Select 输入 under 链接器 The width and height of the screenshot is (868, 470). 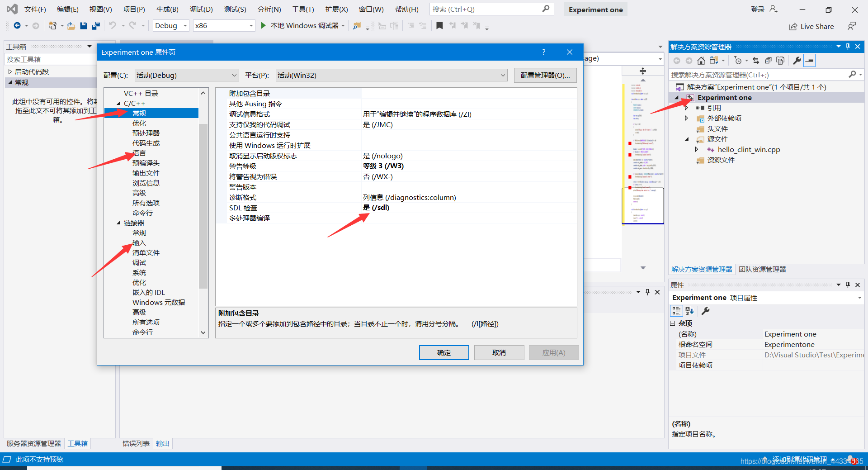(139, 242)
